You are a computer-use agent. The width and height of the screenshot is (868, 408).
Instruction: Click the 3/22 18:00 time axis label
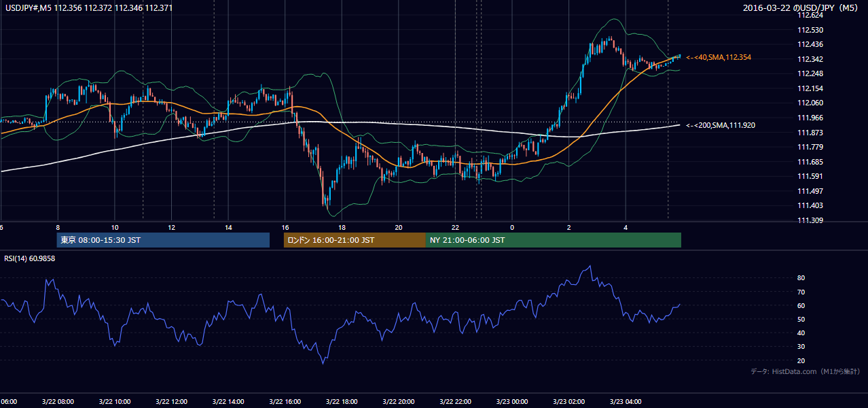[x=342, y=402]
